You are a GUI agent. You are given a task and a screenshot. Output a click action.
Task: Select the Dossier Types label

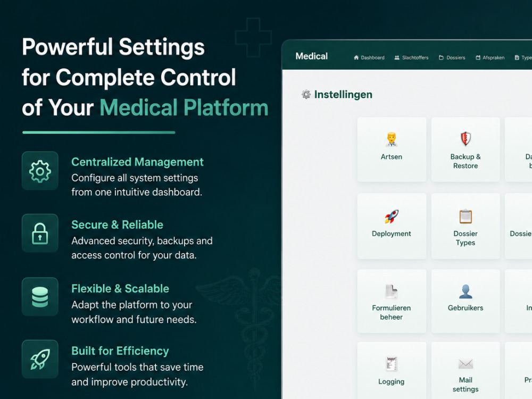tap(465, 238)
